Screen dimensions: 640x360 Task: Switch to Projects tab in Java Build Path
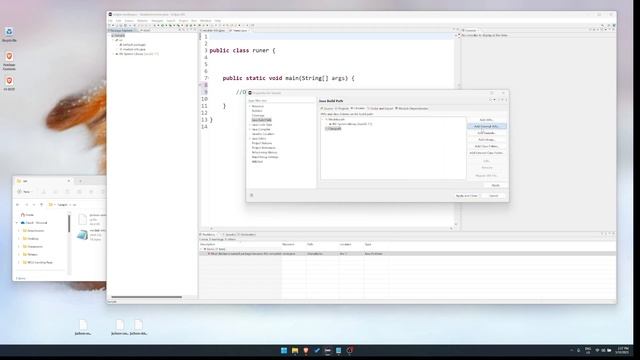[x=342, y=109]
